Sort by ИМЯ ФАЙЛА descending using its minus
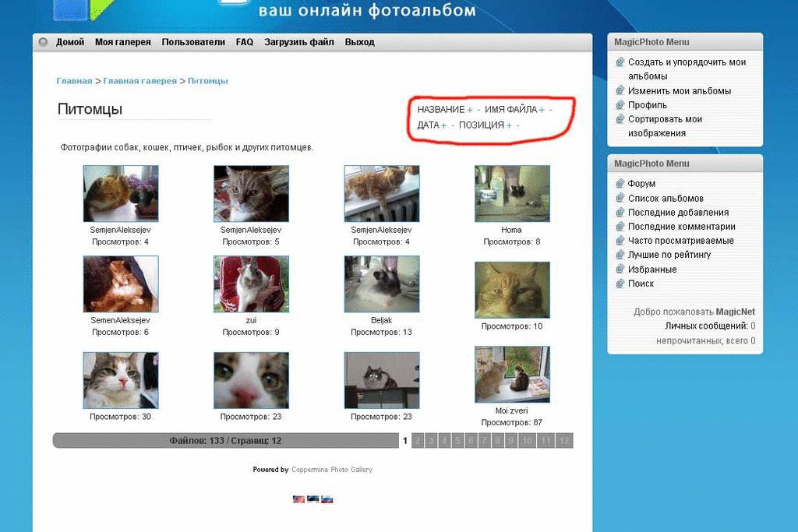Image resolution: width=798 pixels, height=532 pixels. tap(550, 110)
